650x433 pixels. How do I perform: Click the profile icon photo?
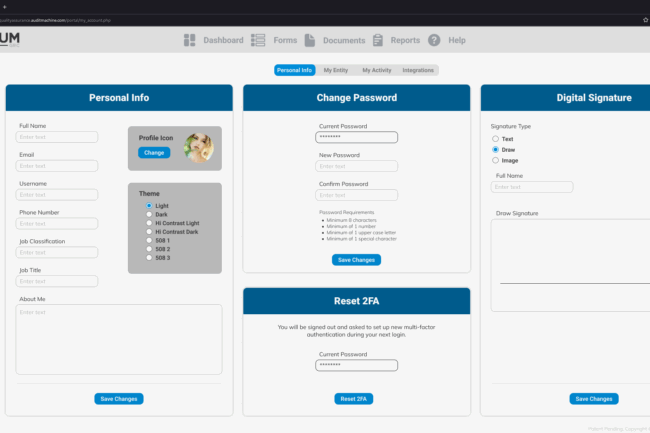point(199,147)
